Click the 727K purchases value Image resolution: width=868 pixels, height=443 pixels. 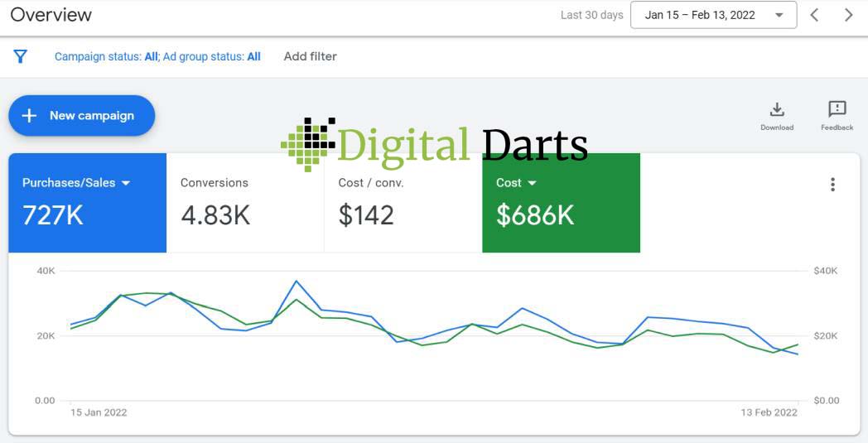tap(52, 214)
